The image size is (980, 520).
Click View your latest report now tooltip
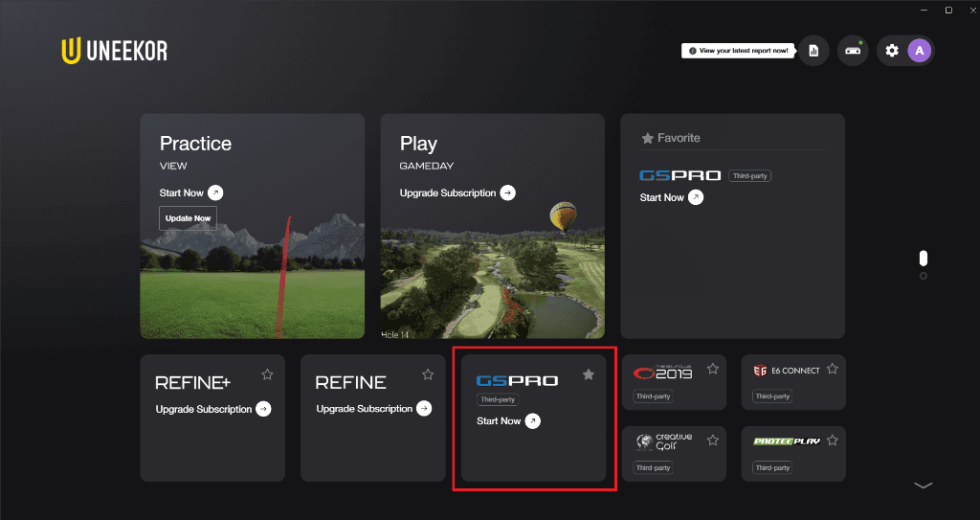738,51
